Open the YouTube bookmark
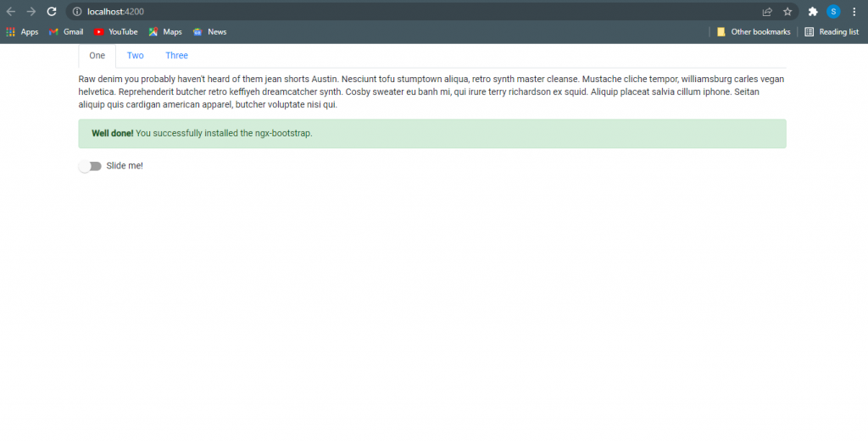The width and height of the screenshot is (868, 442). pyautogui.click(x=116, y=32)
